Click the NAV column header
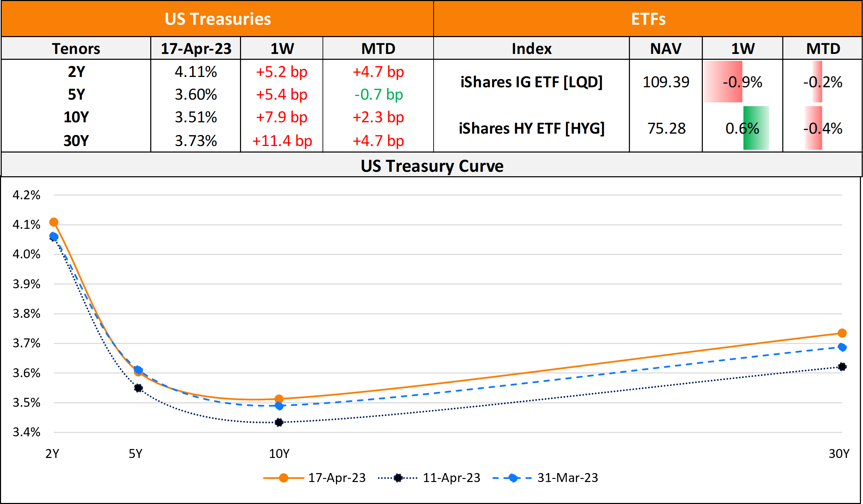The height and width of the screenshot is (504, 863). pyautogui.click(x=666, y=48)
